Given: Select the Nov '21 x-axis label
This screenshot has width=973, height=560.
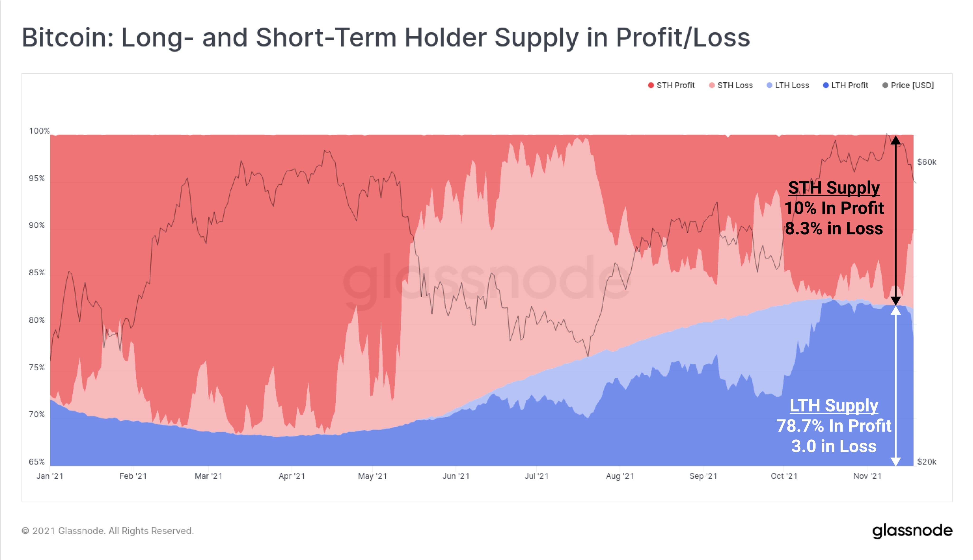Looking at the screenshot, I should pyautogui.click(x=867, y=476).
